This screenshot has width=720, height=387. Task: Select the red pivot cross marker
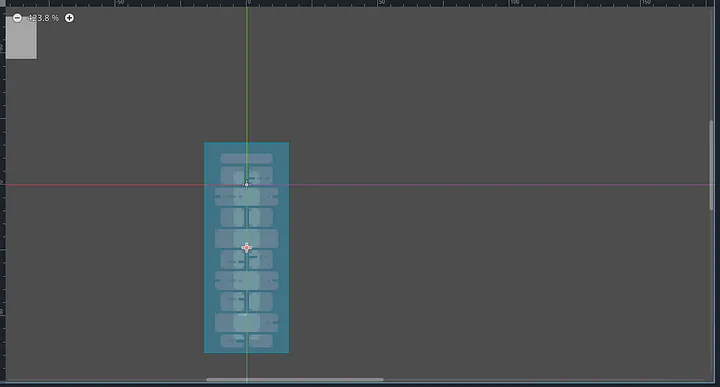pyautogui.click(x=247, y=248)
